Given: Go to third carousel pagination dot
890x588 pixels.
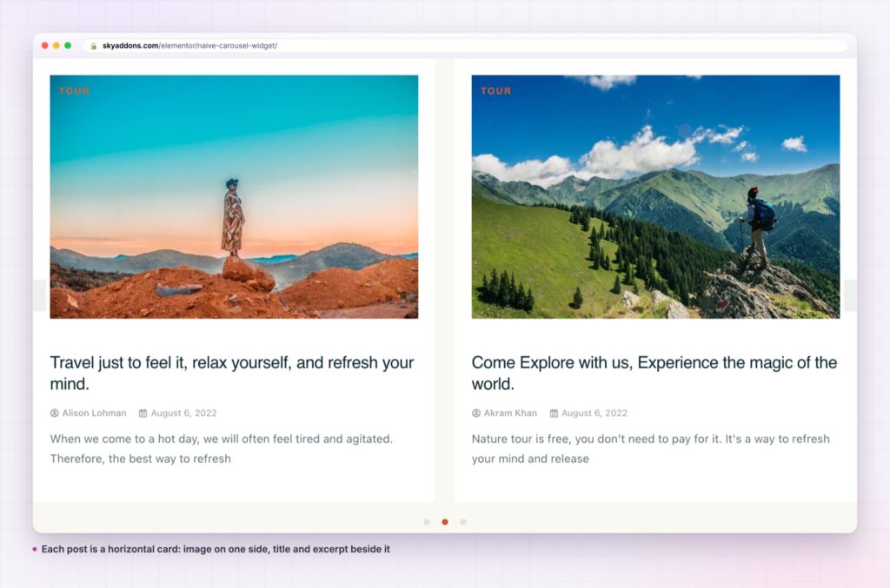Looking at the screenshot, I should [x=463, y=522].
